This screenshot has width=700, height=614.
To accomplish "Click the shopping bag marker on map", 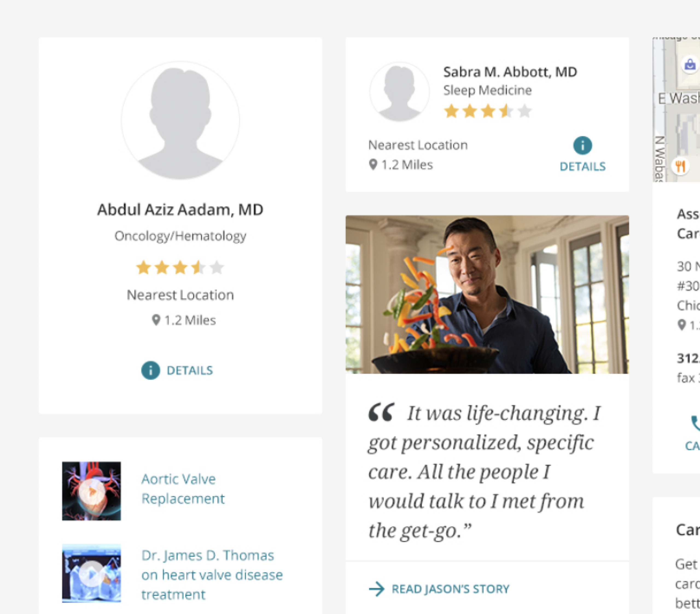I will [690, 64].
